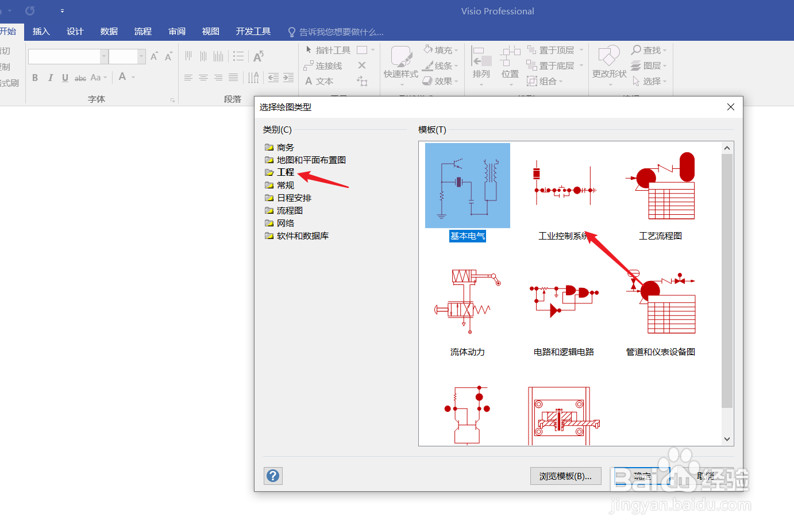Toggle italic formatting in the ribbon
This screenshot has height=532, width=794.
click(51, 78)
